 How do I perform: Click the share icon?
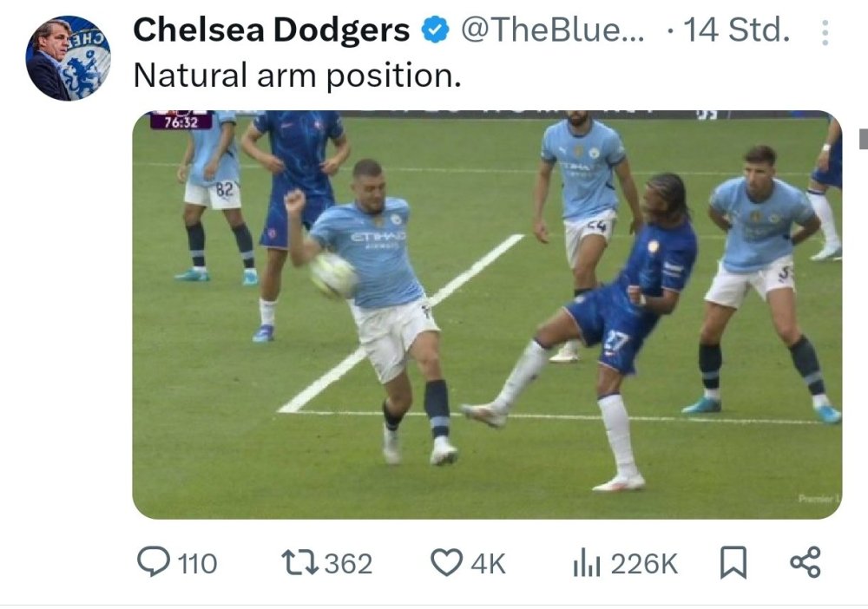805,562
